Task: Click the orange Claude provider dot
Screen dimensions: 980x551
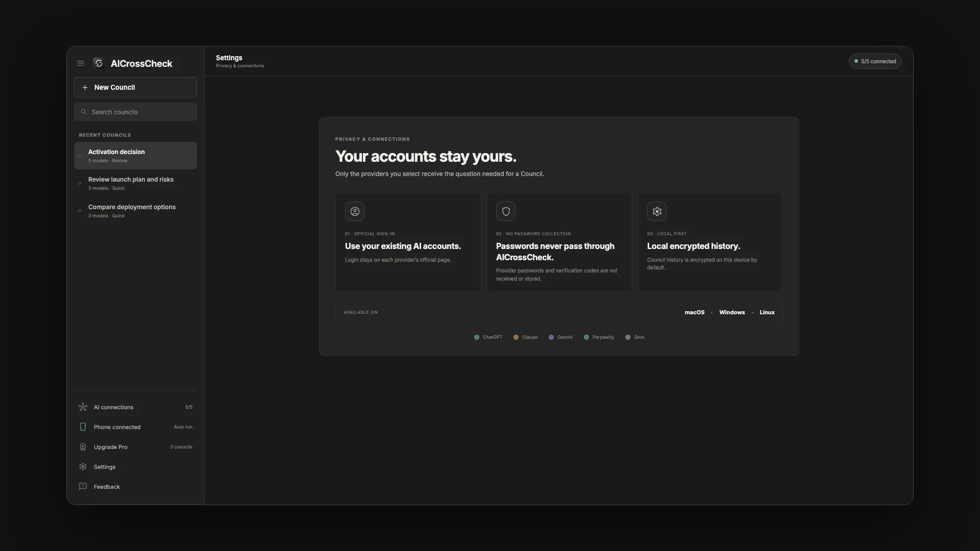Action: pyautogui.click(x=516, y=337)
